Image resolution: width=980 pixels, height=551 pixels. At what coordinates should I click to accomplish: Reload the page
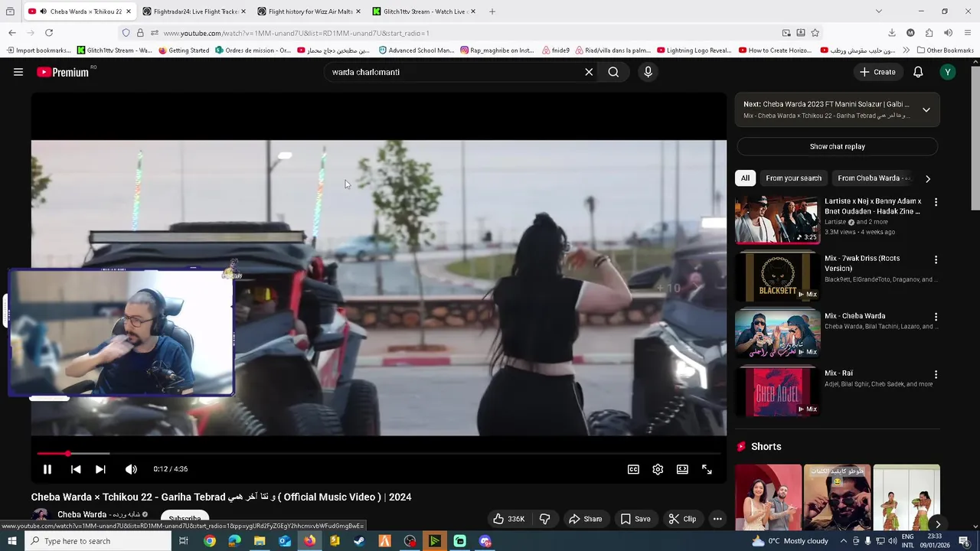[49, 33]
